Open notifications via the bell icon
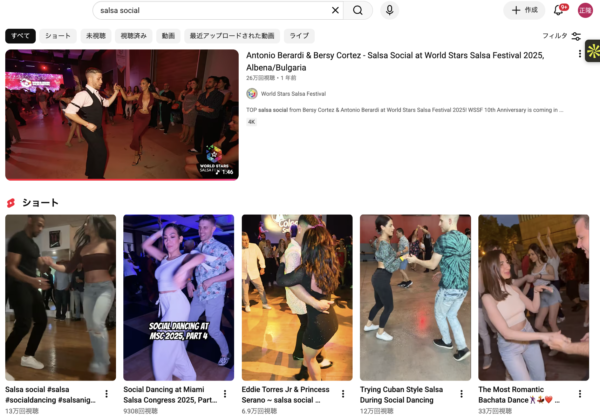 coord(559,10)
